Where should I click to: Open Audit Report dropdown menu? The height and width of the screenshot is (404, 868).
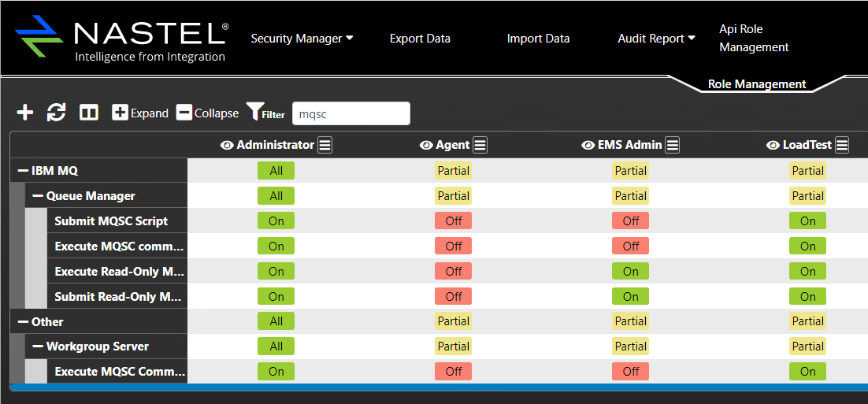click(x=657, y=39)
